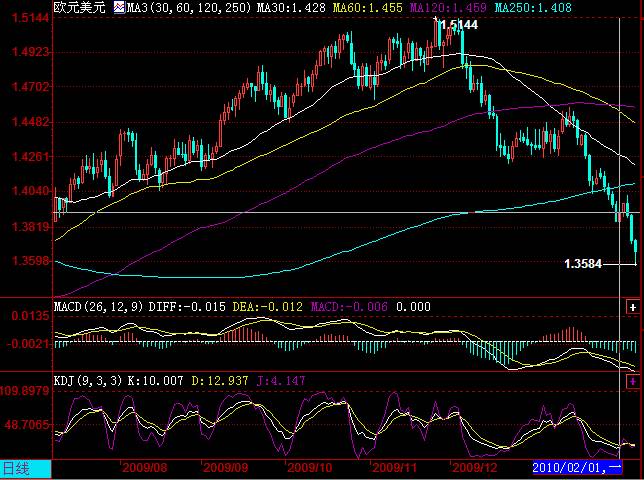Click the 0.000 value in MACD header
Image resolution: width=644 pixels, height=480 pixels.
[413, 307]
